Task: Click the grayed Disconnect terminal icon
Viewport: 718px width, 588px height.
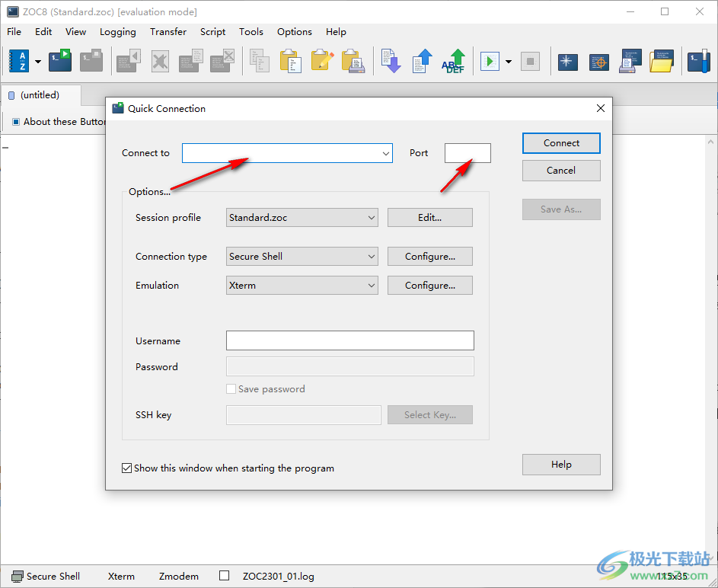Action: (91, 60)
